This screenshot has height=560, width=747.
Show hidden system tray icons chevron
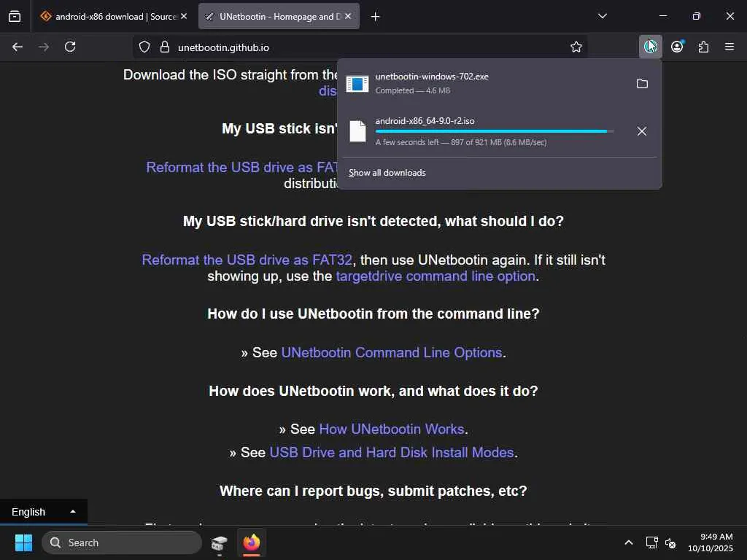(x=628, y=542)
